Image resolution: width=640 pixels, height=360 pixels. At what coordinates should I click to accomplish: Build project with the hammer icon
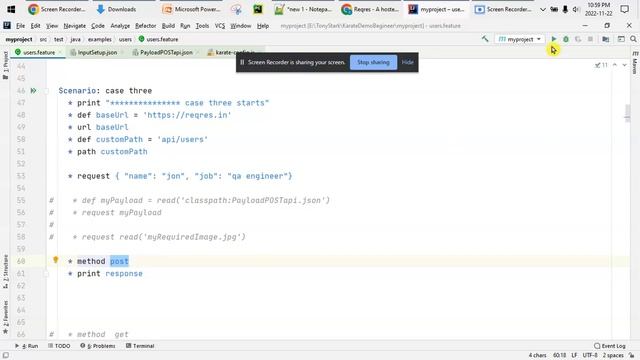point(485,39)
